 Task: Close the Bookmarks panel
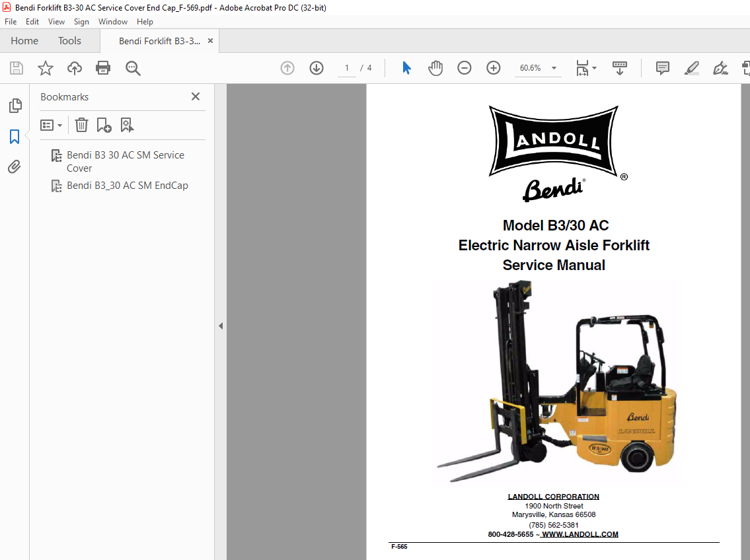click(x=196, y=96)
